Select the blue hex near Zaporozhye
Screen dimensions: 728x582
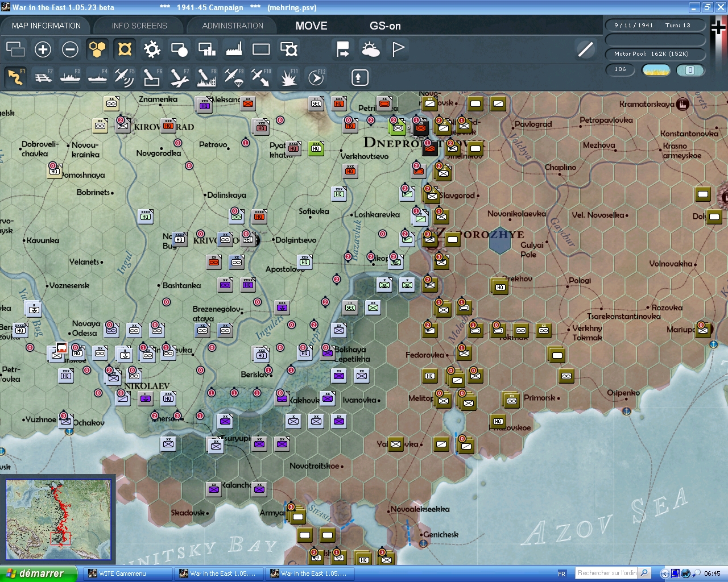pyautogui.click(x=500, y=241)
